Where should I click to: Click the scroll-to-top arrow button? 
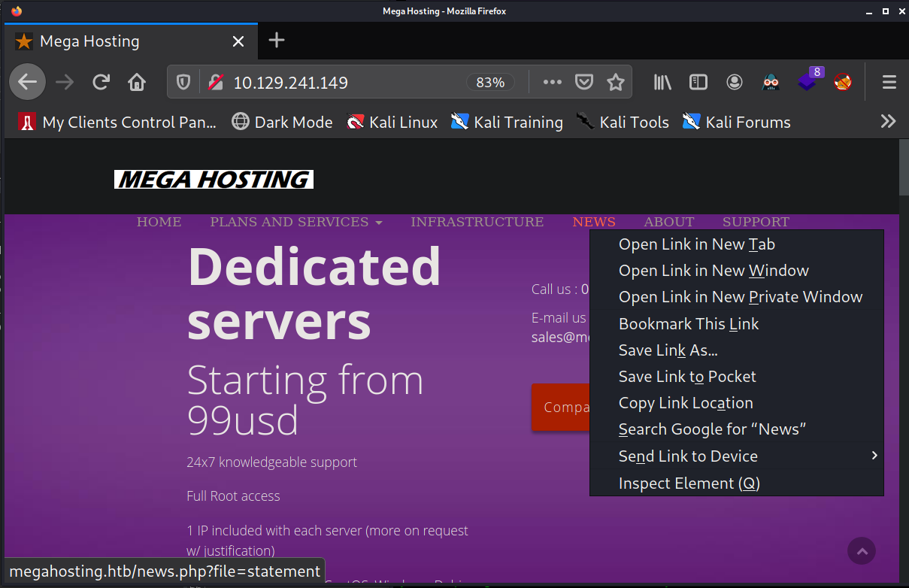862,551
